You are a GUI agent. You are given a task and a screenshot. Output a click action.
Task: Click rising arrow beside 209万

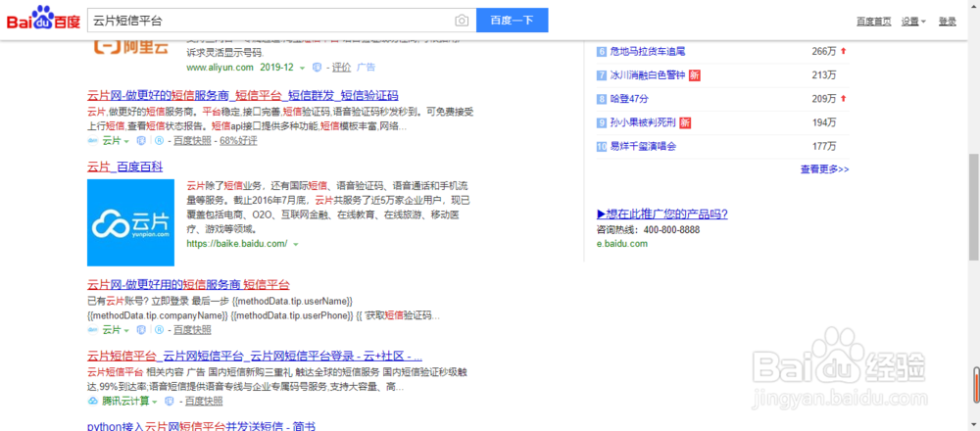click(x=843, y=99)
